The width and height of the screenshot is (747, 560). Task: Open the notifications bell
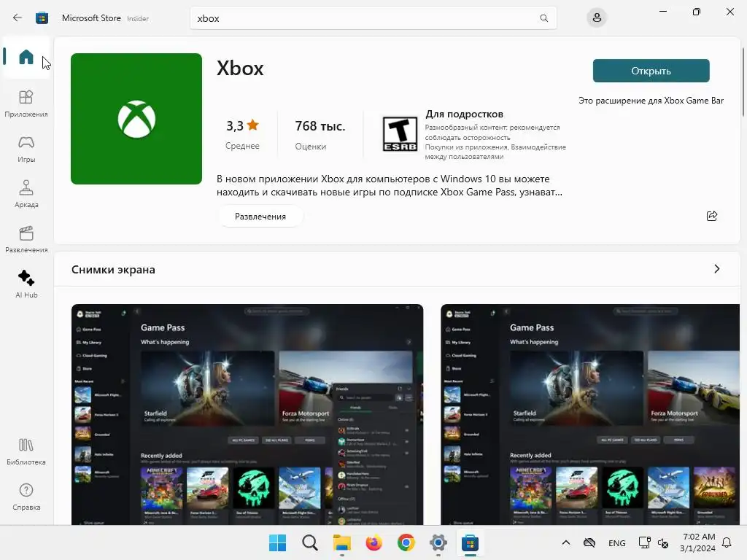(727, 542)
